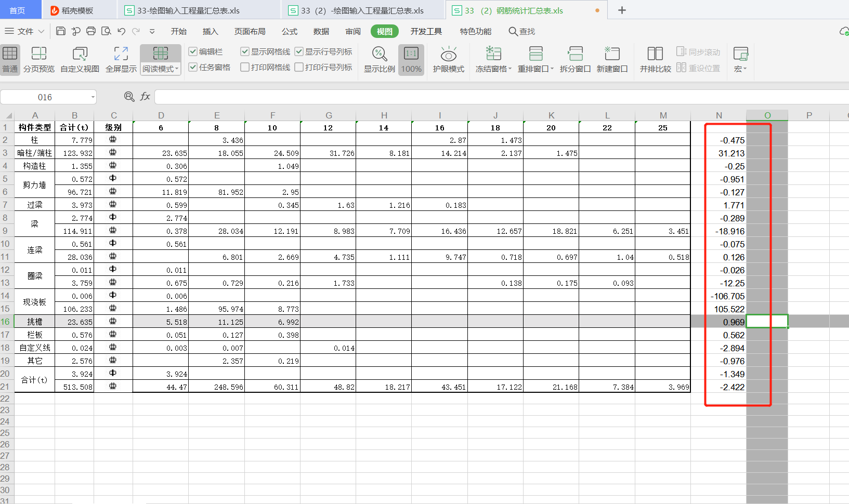Open the Review (审阅) ribbon tab
849x504 pixels.
click(x=353, y=32)
